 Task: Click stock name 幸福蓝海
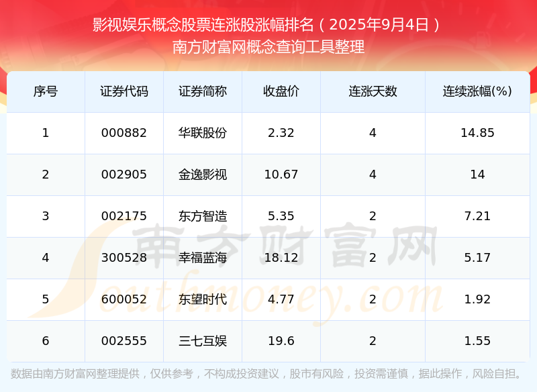point(203,258)
